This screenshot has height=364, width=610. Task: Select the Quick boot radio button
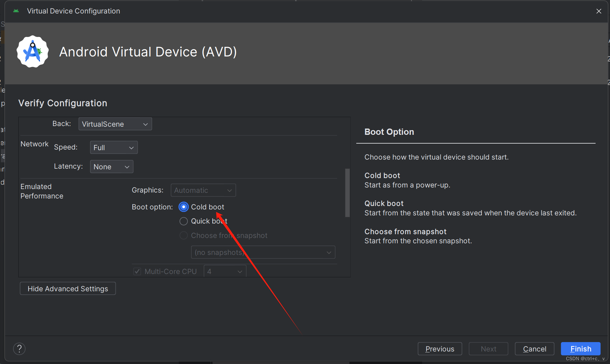[x=183, y=221]
